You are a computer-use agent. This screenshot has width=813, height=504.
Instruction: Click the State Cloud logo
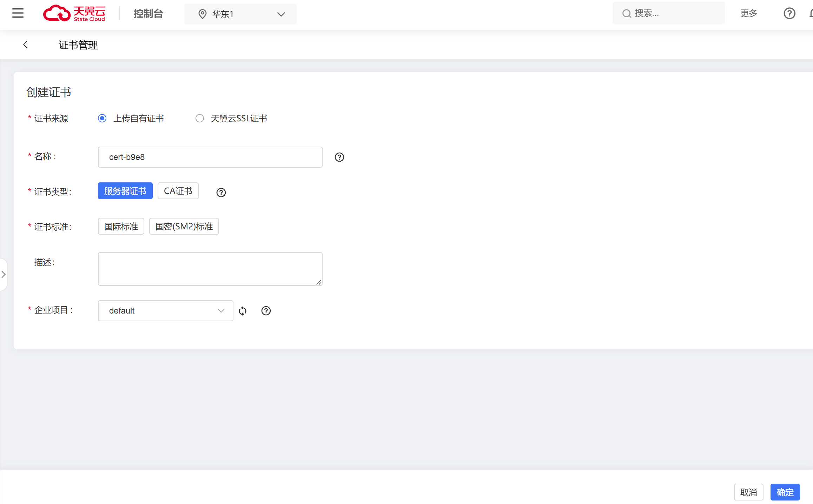(74, 14)
